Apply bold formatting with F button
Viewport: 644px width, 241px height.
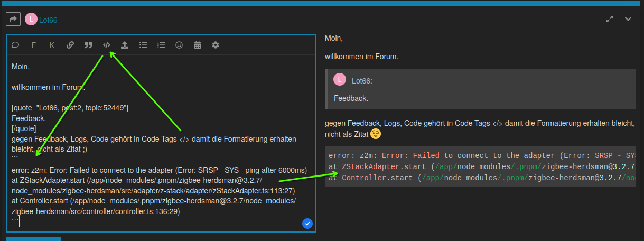34,45
